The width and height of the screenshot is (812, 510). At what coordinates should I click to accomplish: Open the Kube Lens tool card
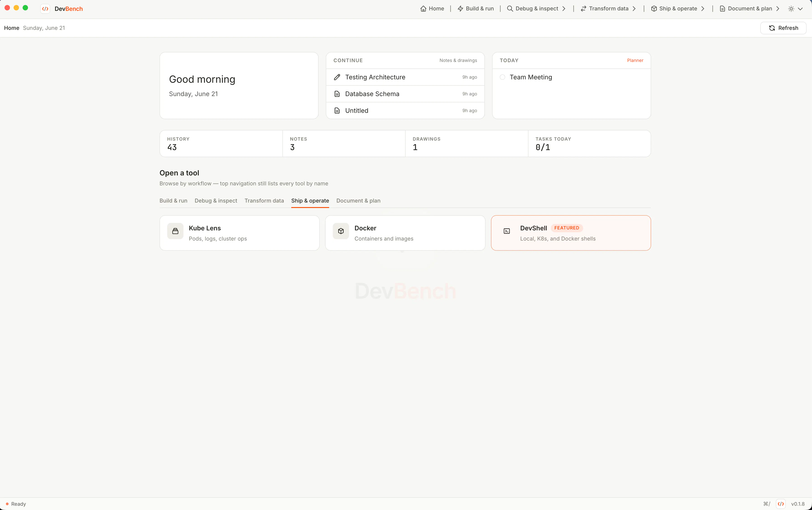pyautogui.click(x=239, y=233)
